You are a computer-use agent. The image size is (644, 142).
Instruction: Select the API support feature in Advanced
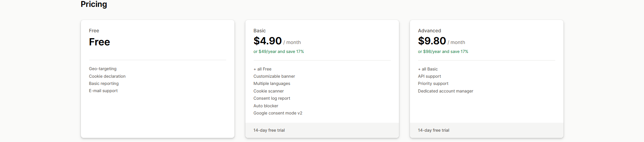[429, 76]
